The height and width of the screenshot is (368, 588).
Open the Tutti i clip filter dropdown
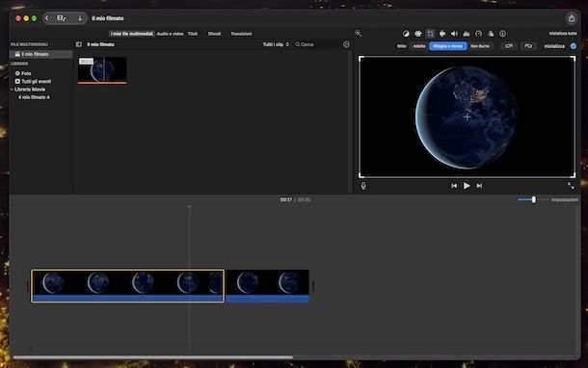[276, 44]
